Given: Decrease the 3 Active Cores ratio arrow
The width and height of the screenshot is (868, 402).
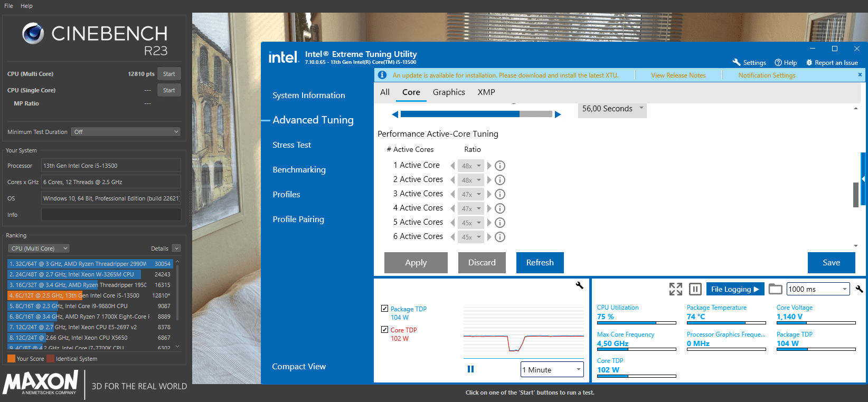Looking at the screenshot, I should pos(452,194).
